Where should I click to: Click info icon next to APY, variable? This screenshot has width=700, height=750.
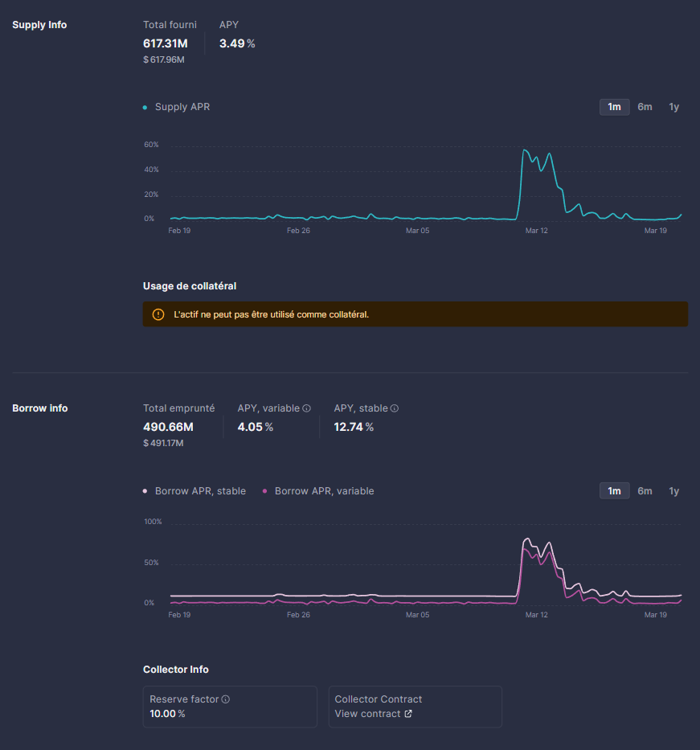[x=307, y=408]
